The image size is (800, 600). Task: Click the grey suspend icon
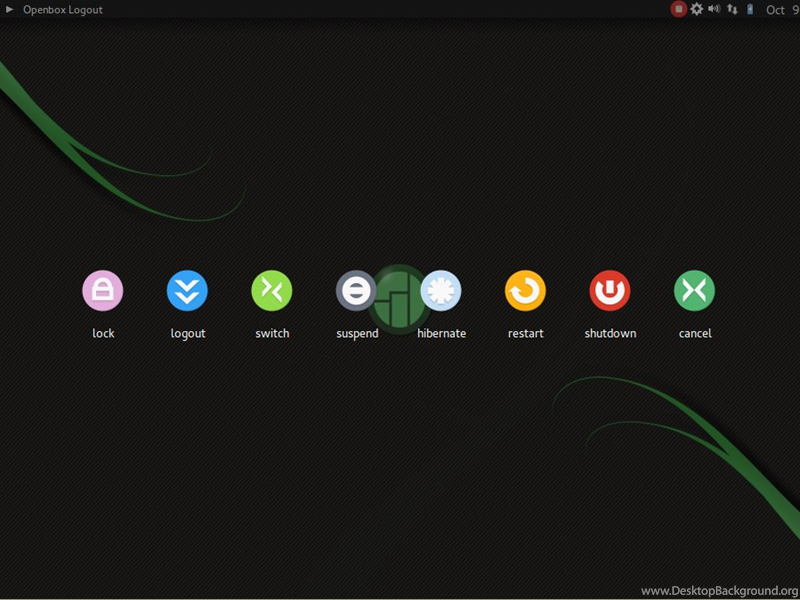[356, 290]
